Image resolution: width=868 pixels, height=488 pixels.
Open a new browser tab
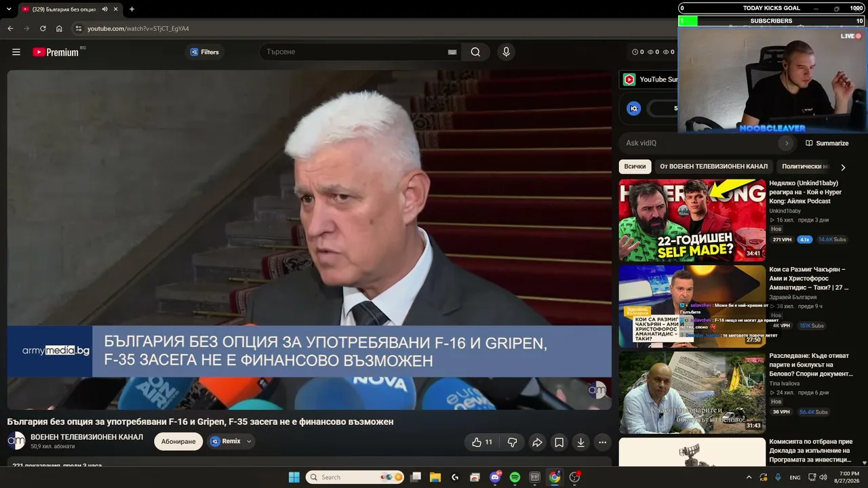[x=132, y=9]
